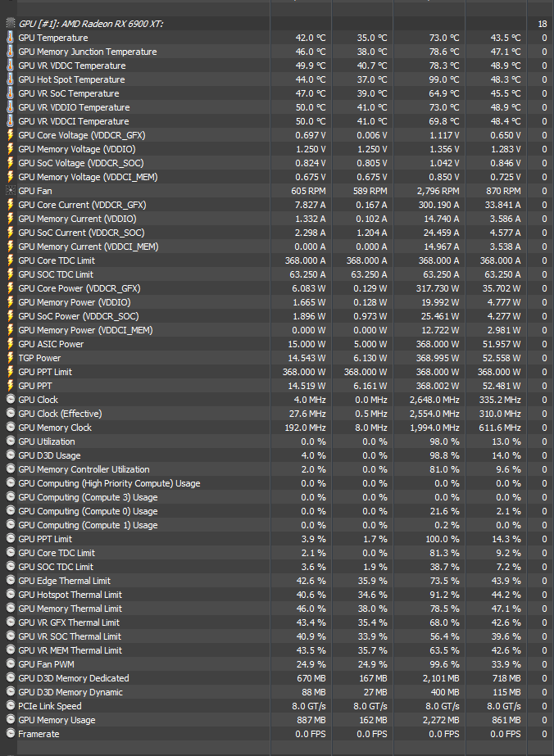Select GPU Computing (High Priority Compute) Usage label

click(109, 483)
